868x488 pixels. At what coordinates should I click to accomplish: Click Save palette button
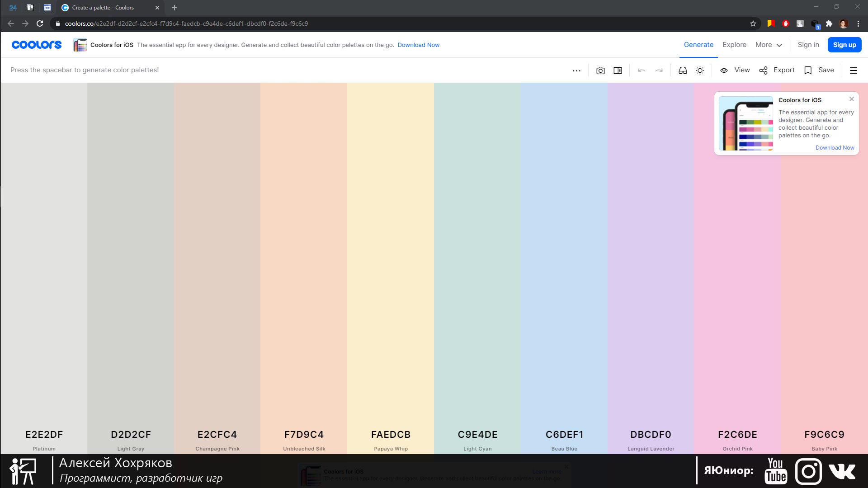tap(821, 70)
